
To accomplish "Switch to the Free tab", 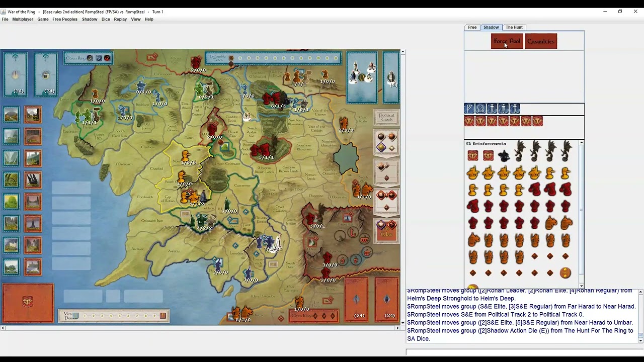I will (472, 27).
